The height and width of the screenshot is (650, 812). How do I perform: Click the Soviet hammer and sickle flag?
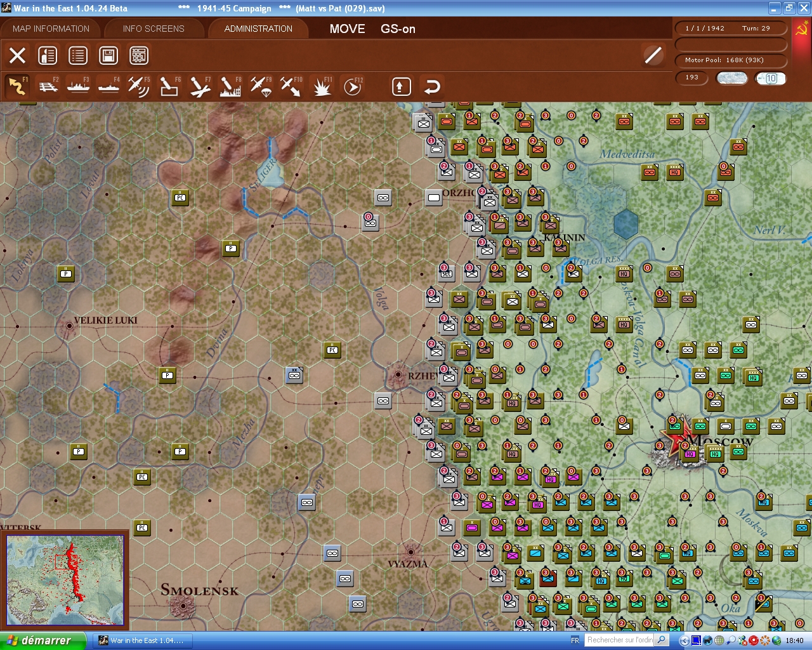(x=801, y=29)
